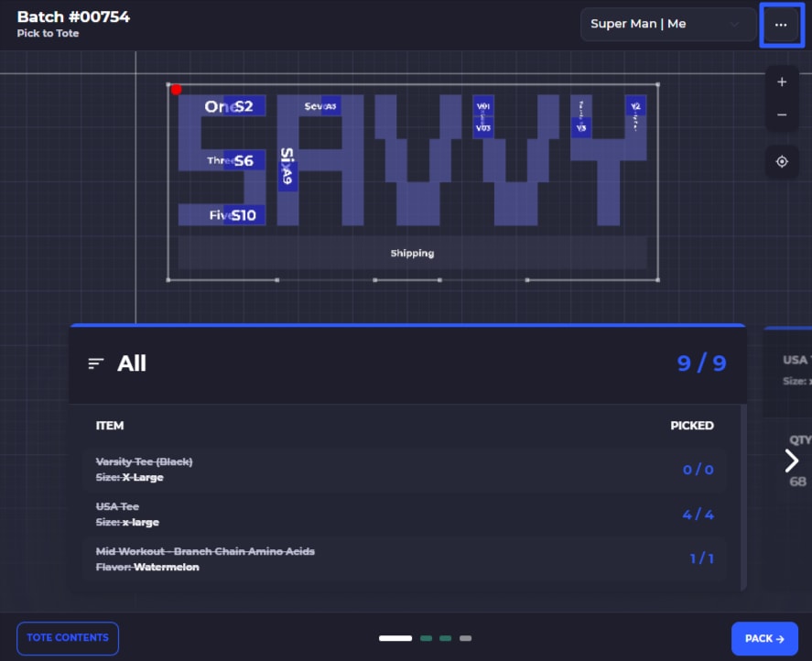Click the All card heading

[132, 363]
